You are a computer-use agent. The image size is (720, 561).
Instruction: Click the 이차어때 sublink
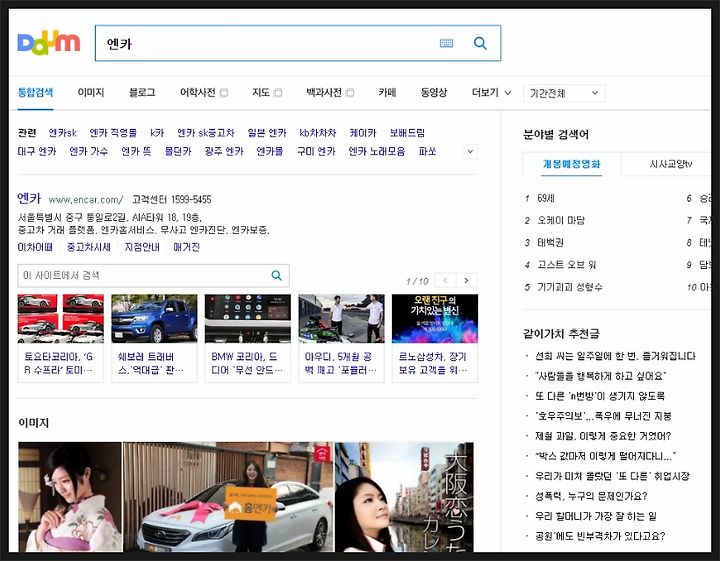pyautogui.click(x=35, y=247)
